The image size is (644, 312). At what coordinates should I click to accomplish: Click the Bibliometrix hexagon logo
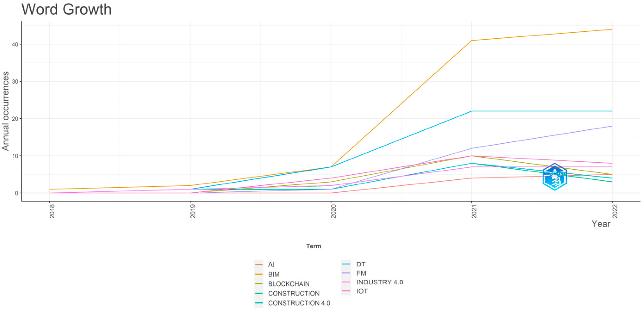tap(554, 177)
